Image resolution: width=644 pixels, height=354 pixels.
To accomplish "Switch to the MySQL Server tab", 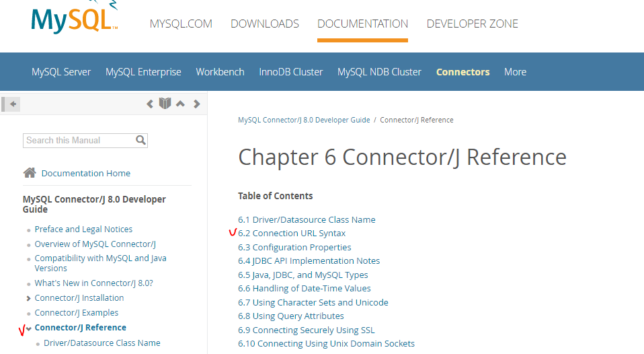I will [61, 72].
